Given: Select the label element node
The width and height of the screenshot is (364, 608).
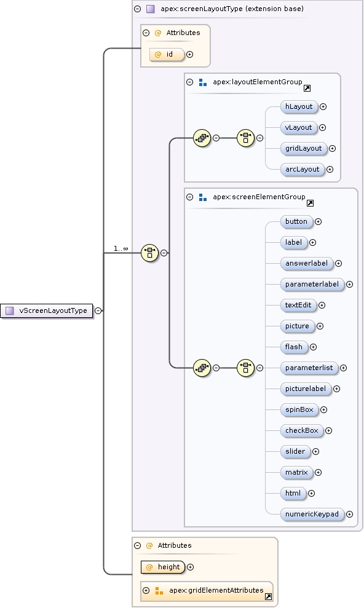Looking at the screenshot, I should (x=293, y=242).
